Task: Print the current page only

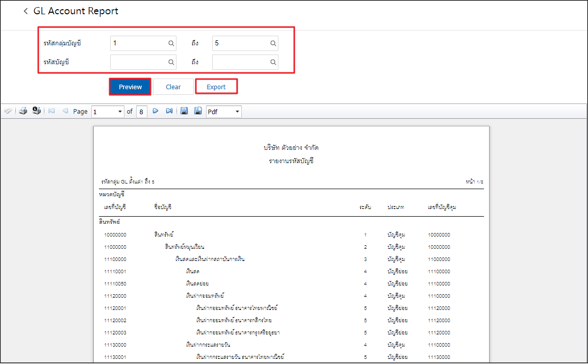Action: [36, 111]
